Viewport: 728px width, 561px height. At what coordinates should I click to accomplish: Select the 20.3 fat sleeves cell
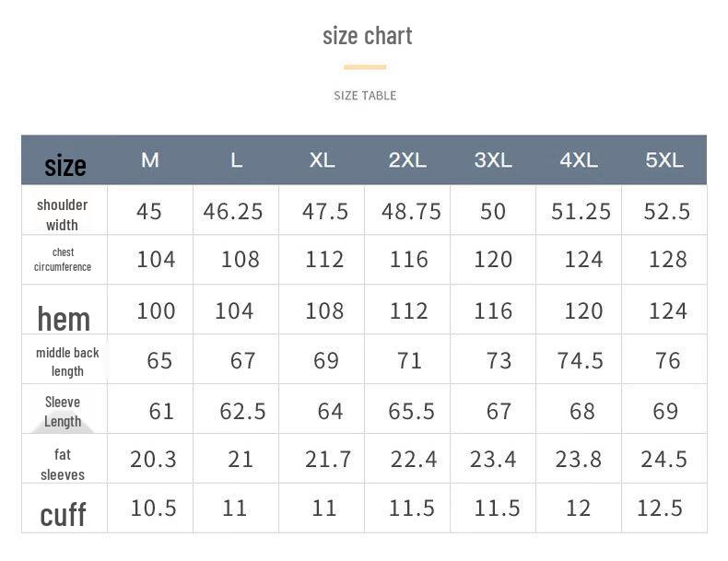(x=153, y=459)
